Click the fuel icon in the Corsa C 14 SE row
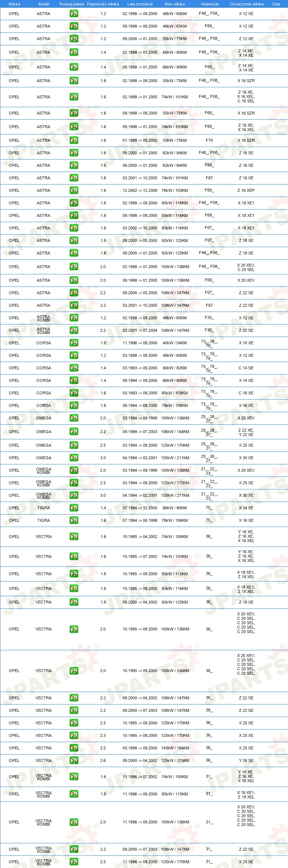 coord(74,368)
